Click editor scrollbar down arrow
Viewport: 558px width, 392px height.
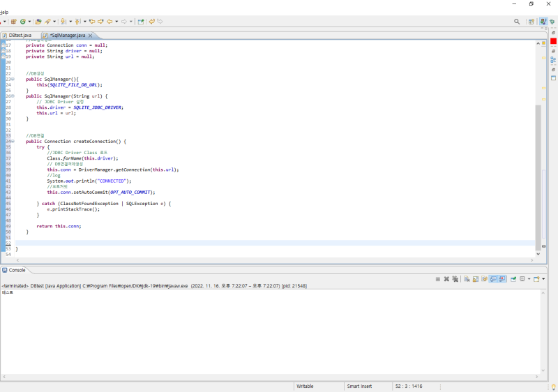pos(538,254)
